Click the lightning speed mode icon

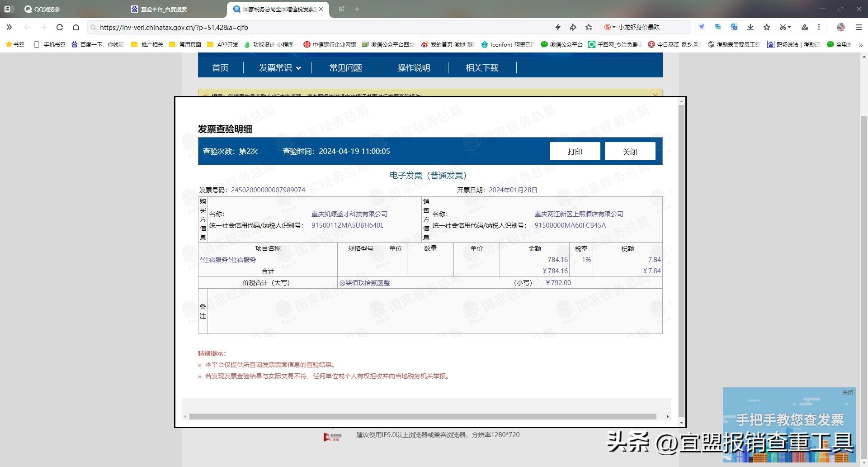point(558,27)
